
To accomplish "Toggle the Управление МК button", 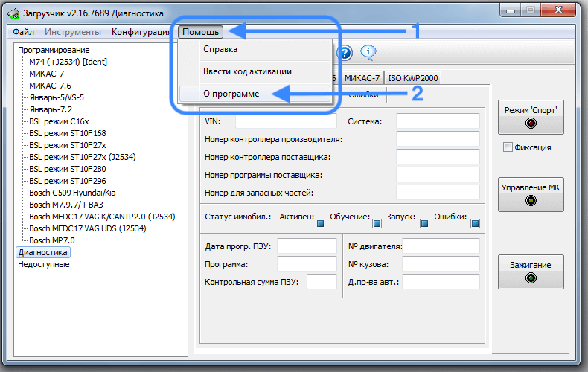I will 531,195.
